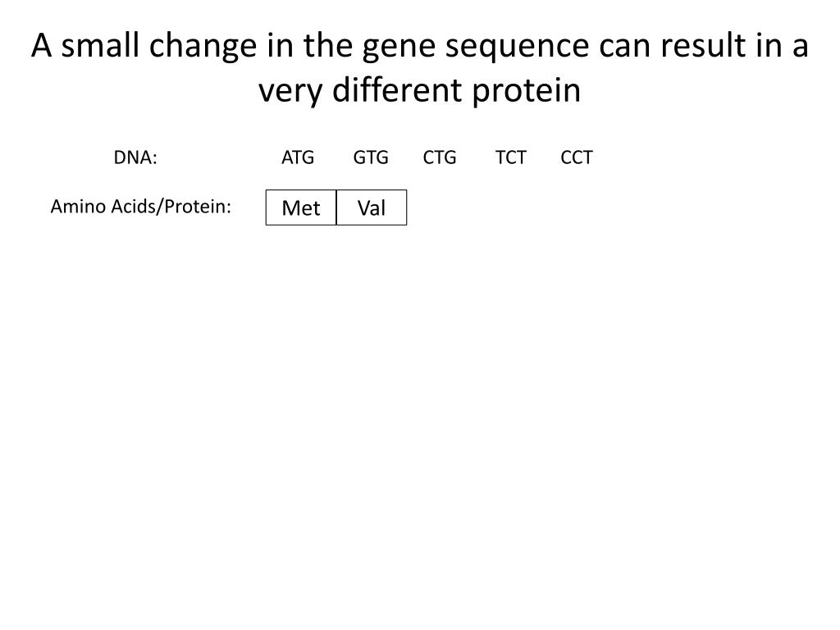
Task: Click the GTG codon text
Action: click(371, 157)
